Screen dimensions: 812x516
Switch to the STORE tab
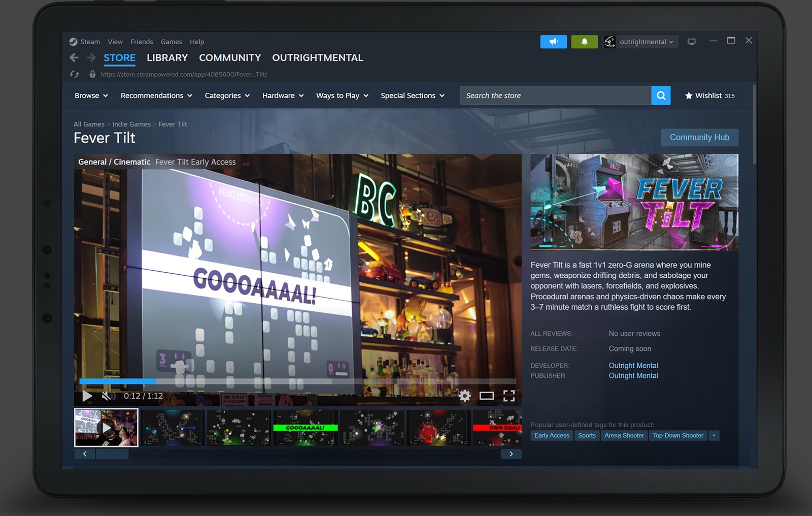click(x=120, y=58)
